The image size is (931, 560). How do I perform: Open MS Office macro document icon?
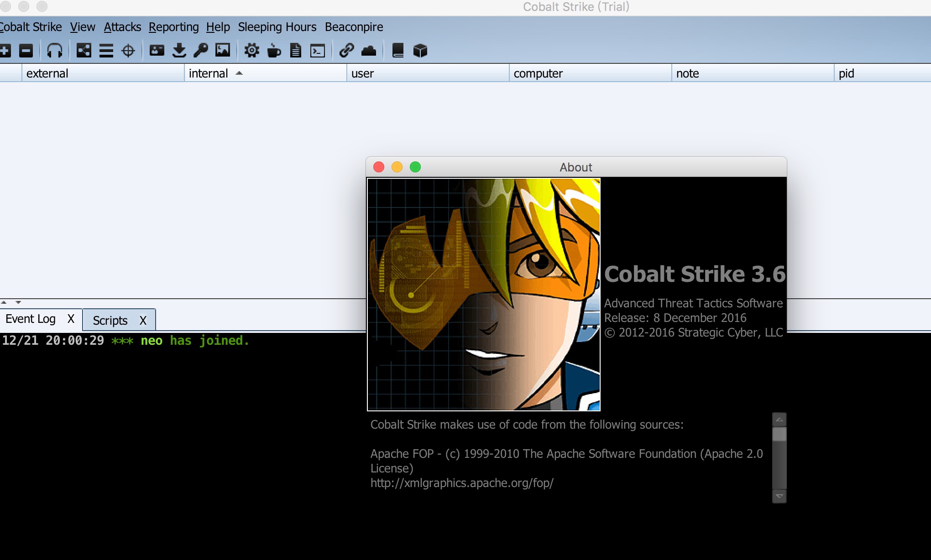296,51
